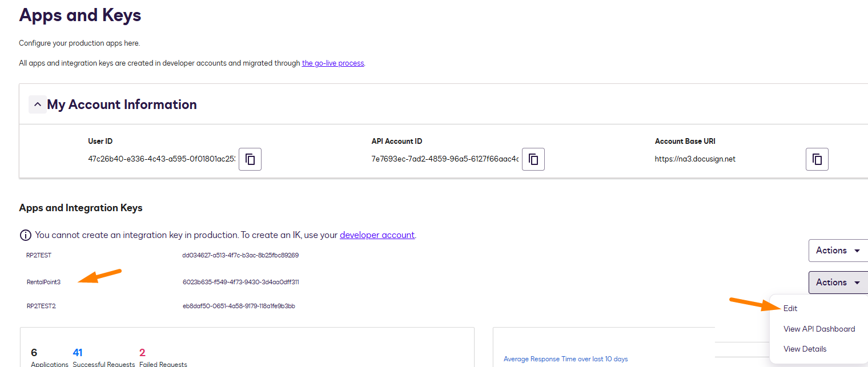Follow the developer account link
This screenshot has height=367, width=868.
tap(377, 235)
